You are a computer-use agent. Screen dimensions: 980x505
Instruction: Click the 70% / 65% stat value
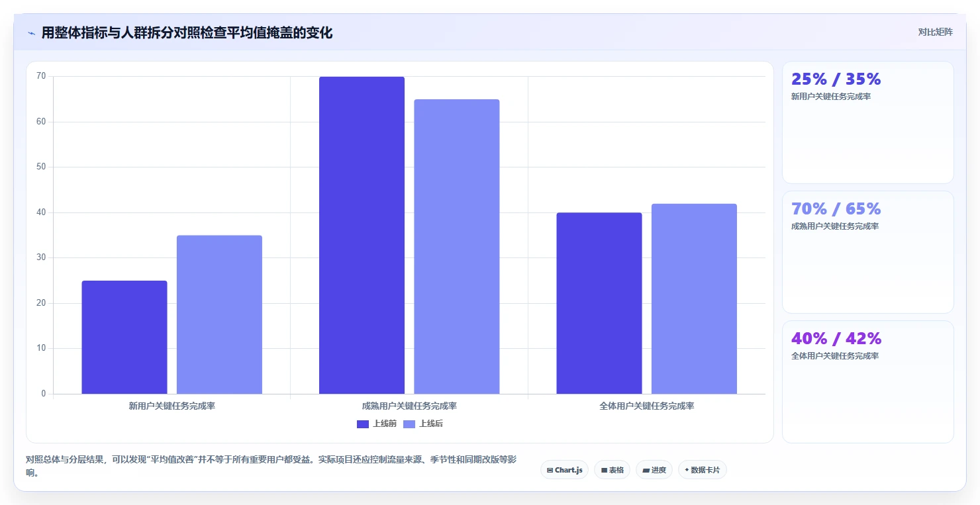[836, 209]
